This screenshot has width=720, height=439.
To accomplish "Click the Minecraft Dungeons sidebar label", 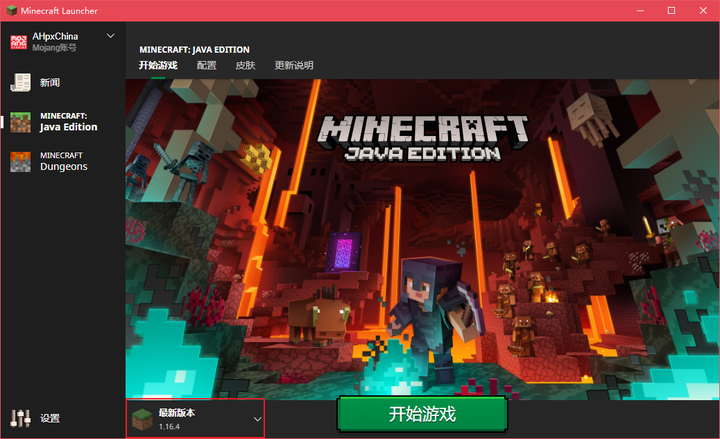I will pos(63,162).
